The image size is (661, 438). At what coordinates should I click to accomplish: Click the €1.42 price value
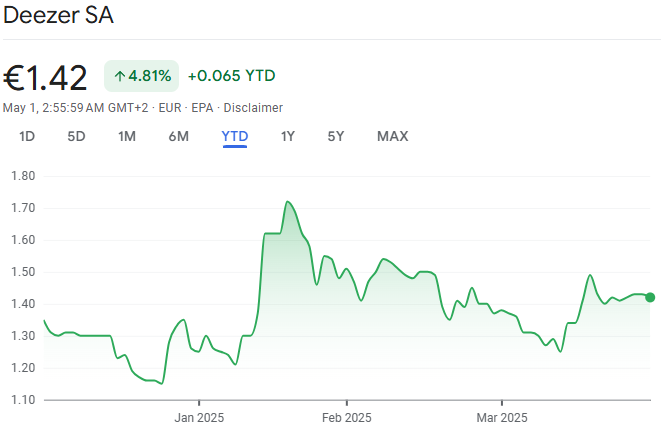[x=45, y=78]
